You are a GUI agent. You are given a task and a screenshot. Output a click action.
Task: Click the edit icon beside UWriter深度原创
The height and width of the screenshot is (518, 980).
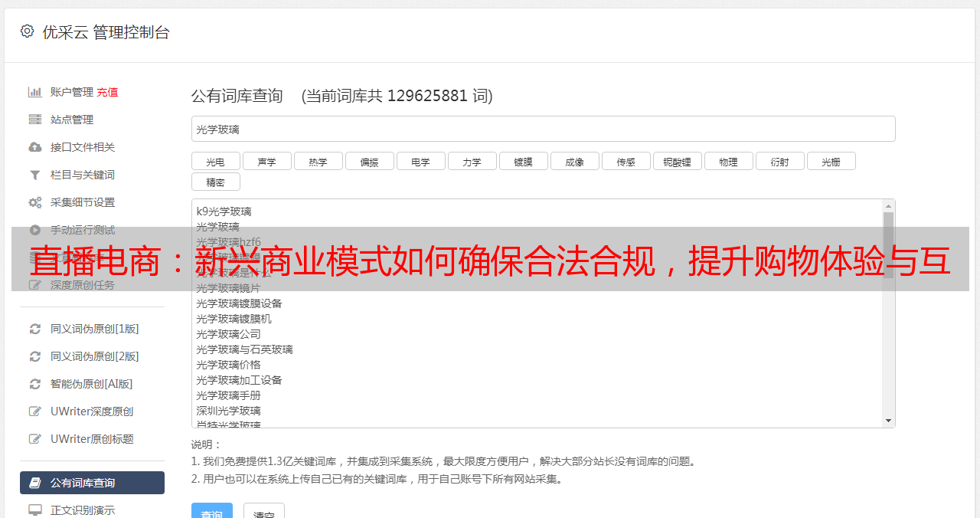click(x=35, y=411)
